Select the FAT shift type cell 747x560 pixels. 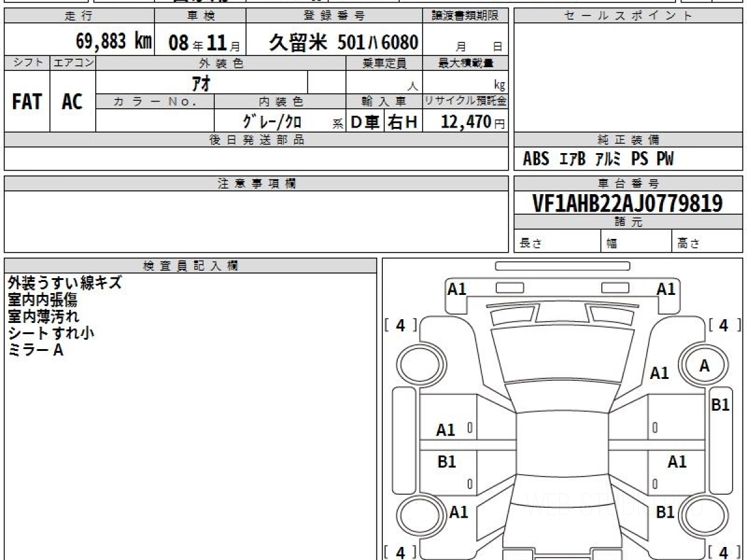[x=27, y=101]
